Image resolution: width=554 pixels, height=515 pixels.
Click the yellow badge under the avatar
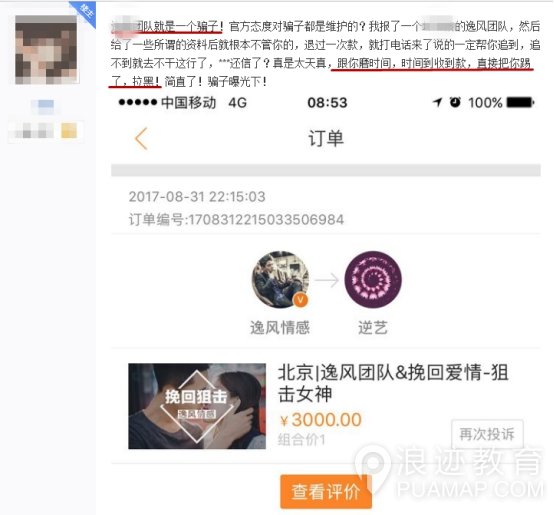69,130
